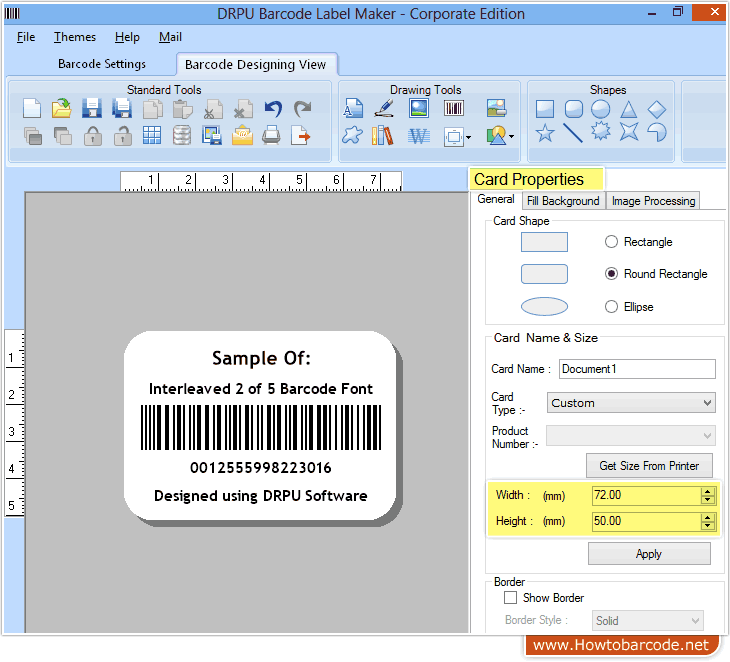Image resolution: width=730 pixels, height=662 pixels.
Task: Click the Cut scissors icon
Action: pos(213,109)
